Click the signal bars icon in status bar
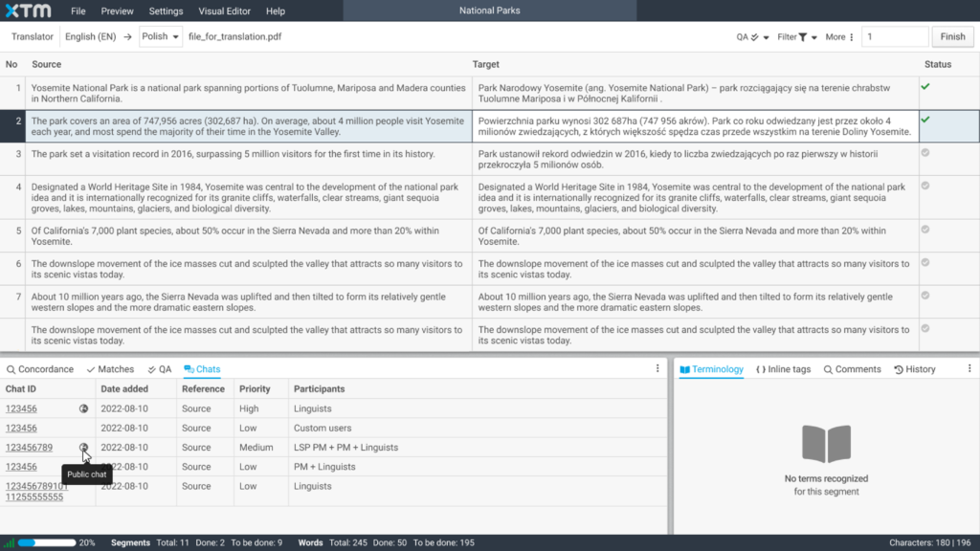Image resolution: width=980 pixels, height=551 pixels. [x=10, y=543]
